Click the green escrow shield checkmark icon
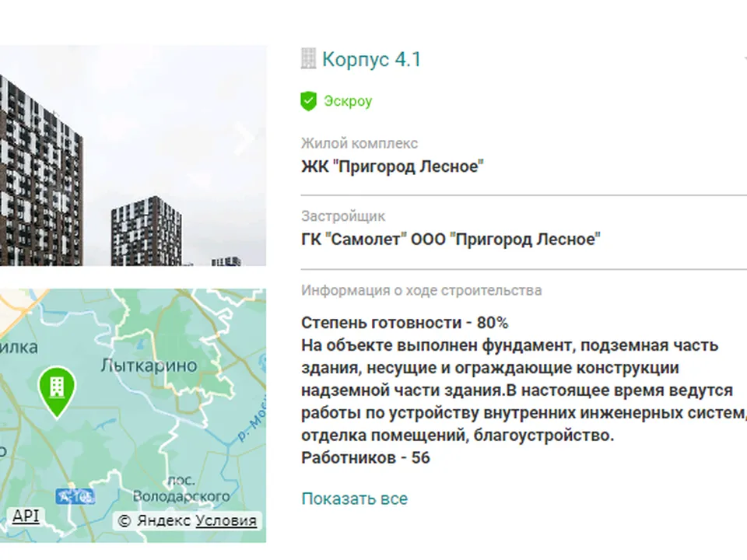 pyautogui.click(x=309, y=100)
